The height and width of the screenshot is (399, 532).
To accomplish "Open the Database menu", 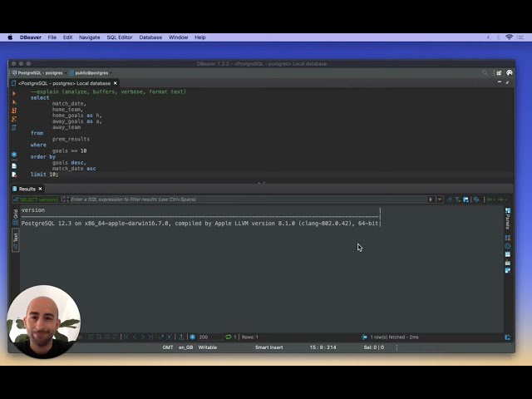I will [150, 37].
